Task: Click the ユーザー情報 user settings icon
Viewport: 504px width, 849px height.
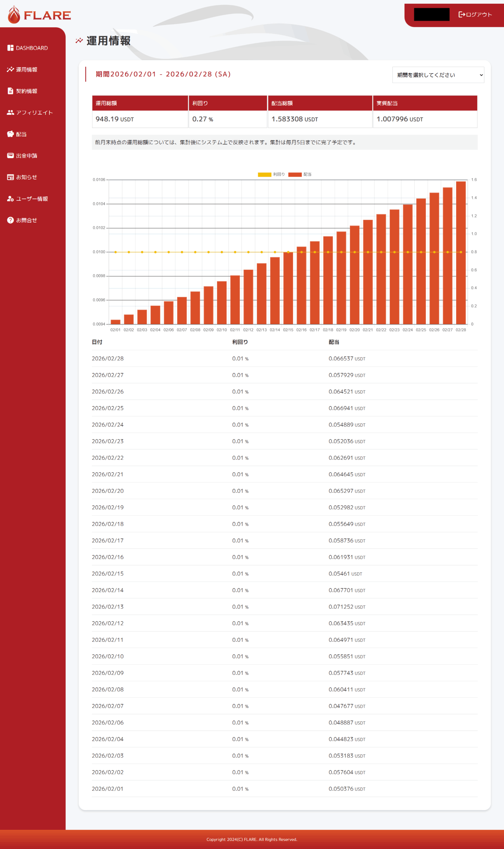Action: tap(11, 199)
